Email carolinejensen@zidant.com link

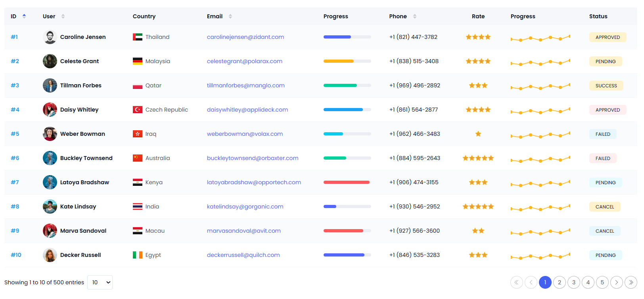point(245,37)
